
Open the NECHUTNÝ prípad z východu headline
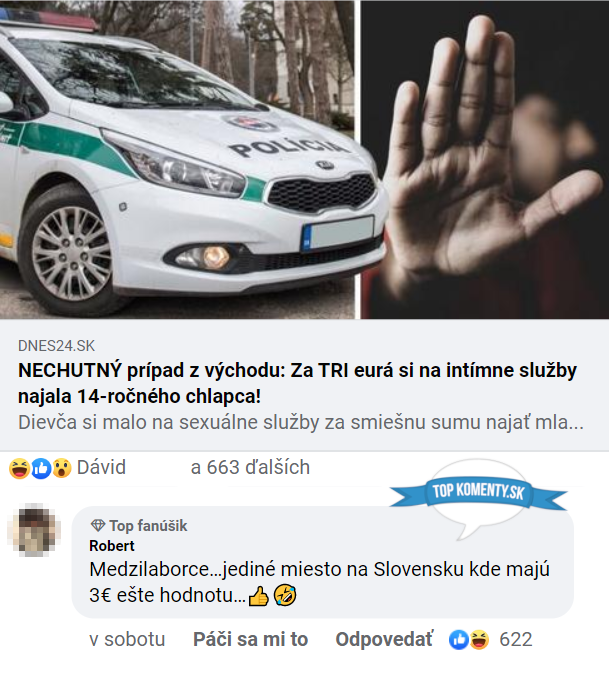click(x=297, y=383)
